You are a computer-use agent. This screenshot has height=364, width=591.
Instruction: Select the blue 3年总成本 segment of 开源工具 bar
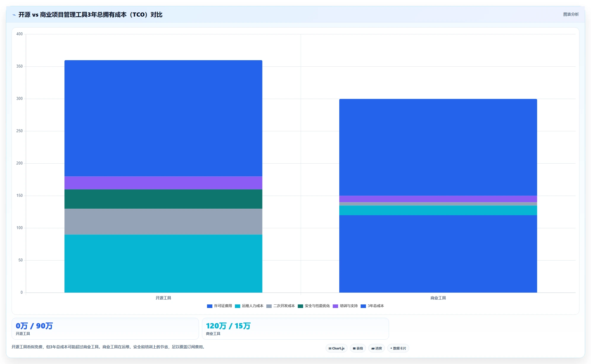(163, 118)
